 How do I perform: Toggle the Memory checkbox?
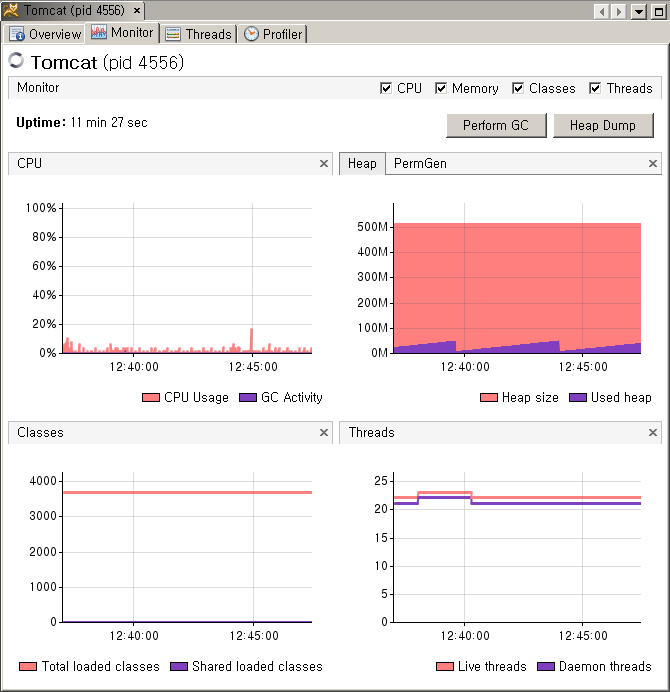click(440, 88)
